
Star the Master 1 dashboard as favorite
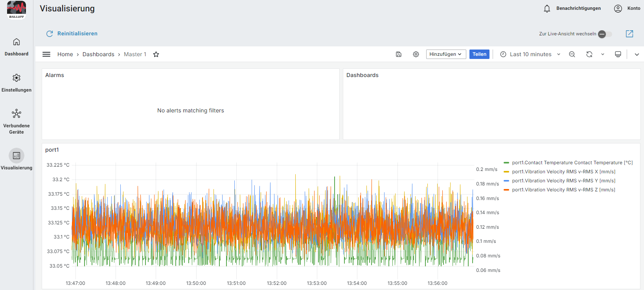click(x=156, y=54)
